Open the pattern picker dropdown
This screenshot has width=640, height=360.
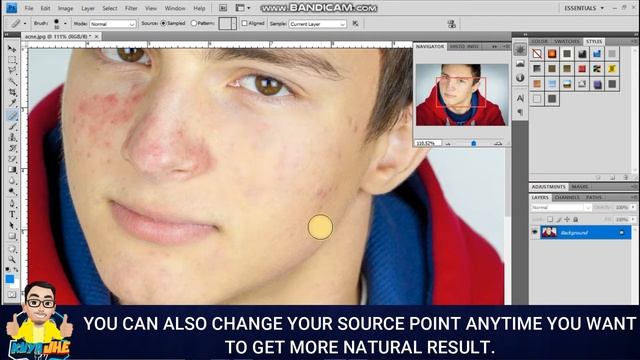[234, 24]
